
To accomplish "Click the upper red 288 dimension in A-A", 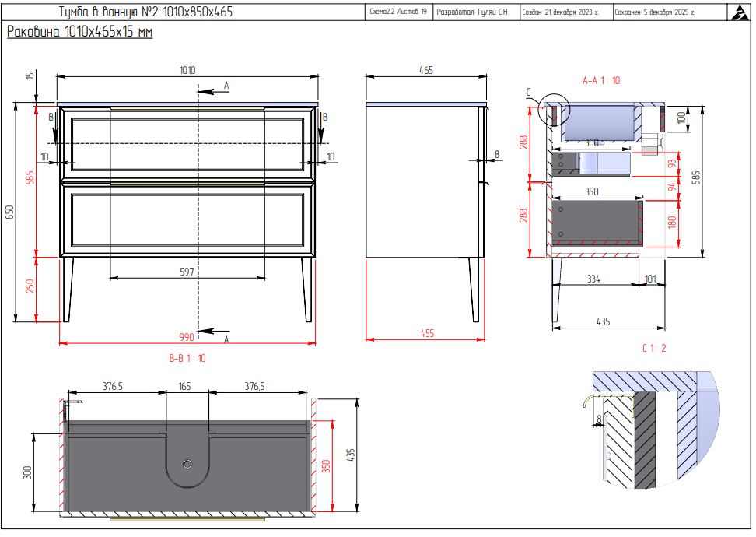I will 523,142.
